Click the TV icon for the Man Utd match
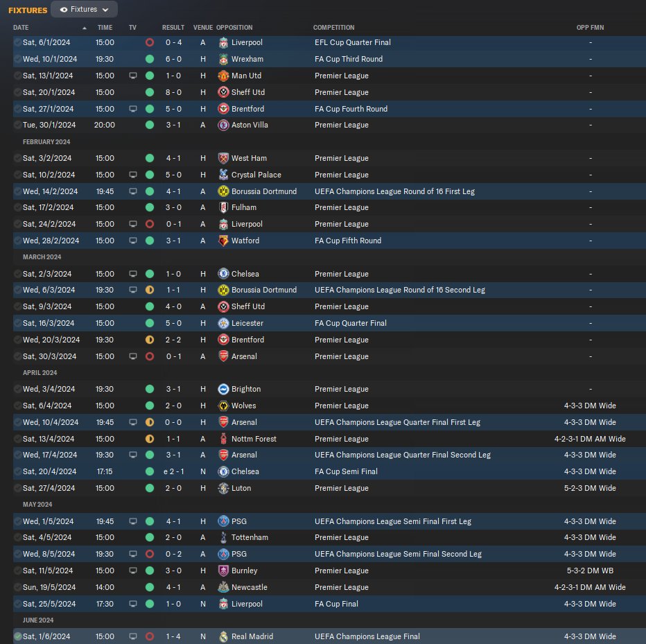 (132, 76)
